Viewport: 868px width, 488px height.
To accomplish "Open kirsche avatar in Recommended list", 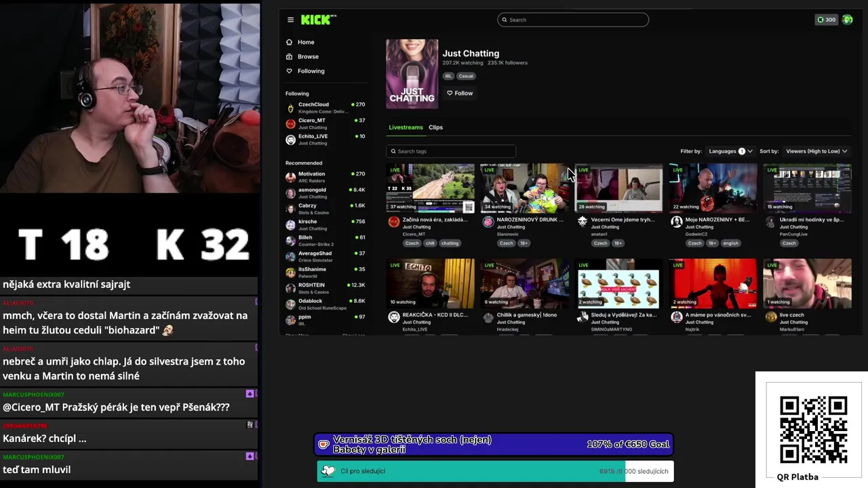I will coord(290,225).
